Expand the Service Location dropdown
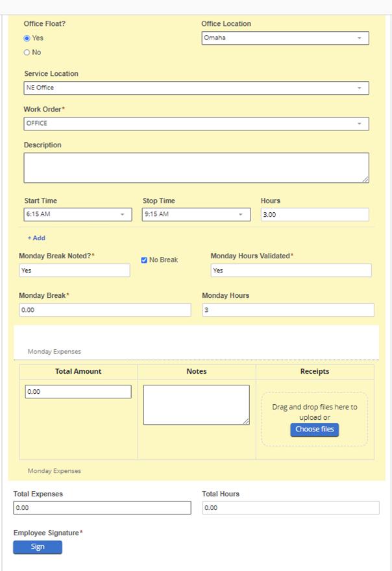Screen dimensions: 392x571 [197, 88]
